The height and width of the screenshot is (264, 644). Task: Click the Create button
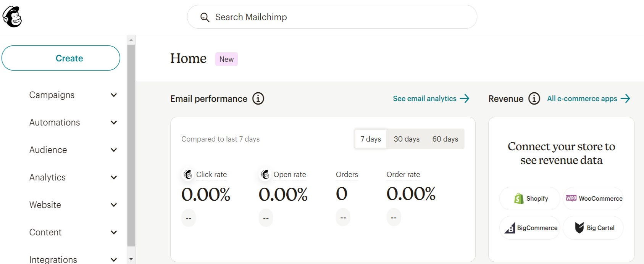tap(61, 58)
